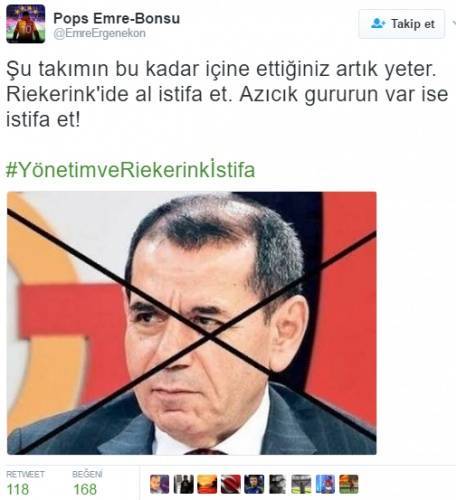The image size is (456, 500).
Task: Click the Takip et follow button
Action: tap(402, 24)
